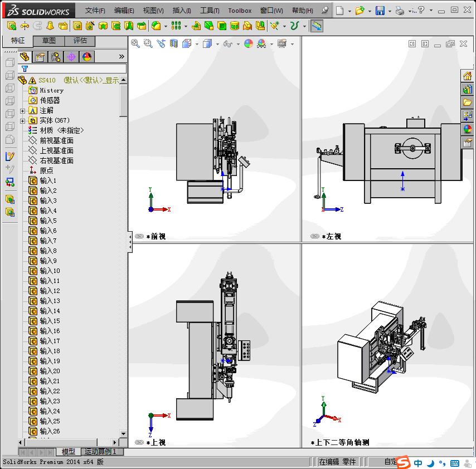476x469 pixels.
Task: Open the Curves dropdown arrow
Action: click(304, 26)
